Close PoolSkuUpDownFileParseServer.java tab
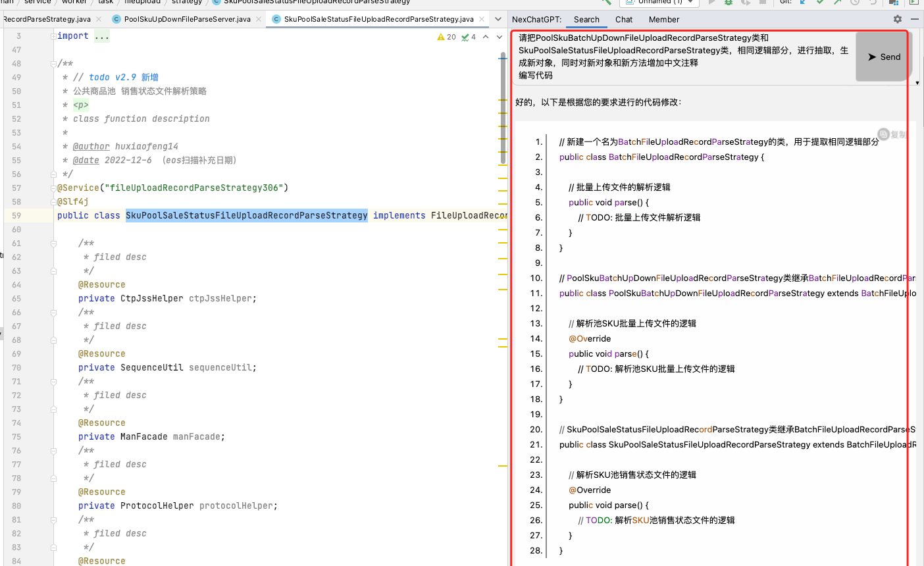The image size is (924, 566). tap(259, 19)
